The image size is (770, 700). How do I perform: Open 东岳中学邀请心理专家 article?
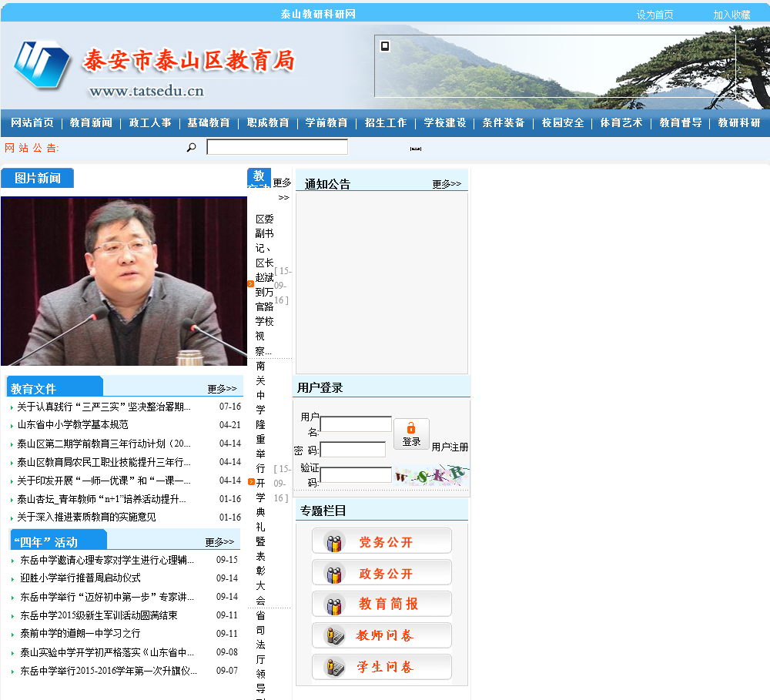coord(107,560)
